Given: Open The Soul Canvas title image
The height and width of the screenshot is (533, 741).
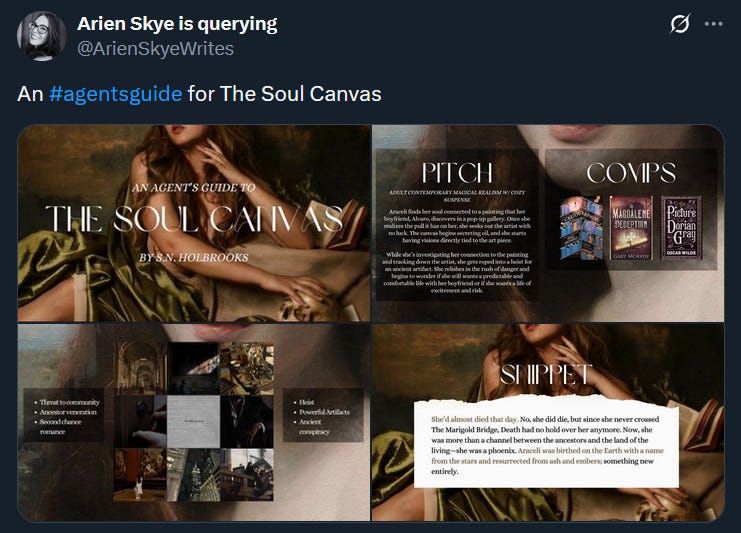Looking at the screenshot, I should [194, 223].
